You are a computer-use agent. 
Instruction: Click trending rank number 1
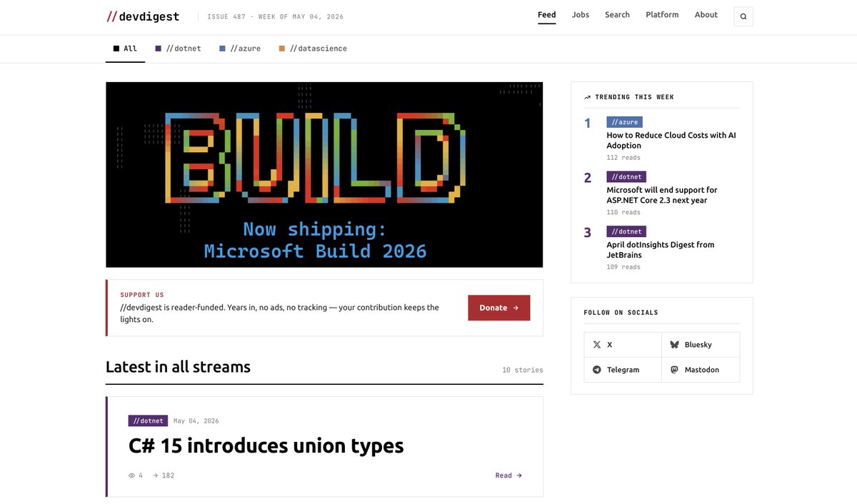(588, 124)
